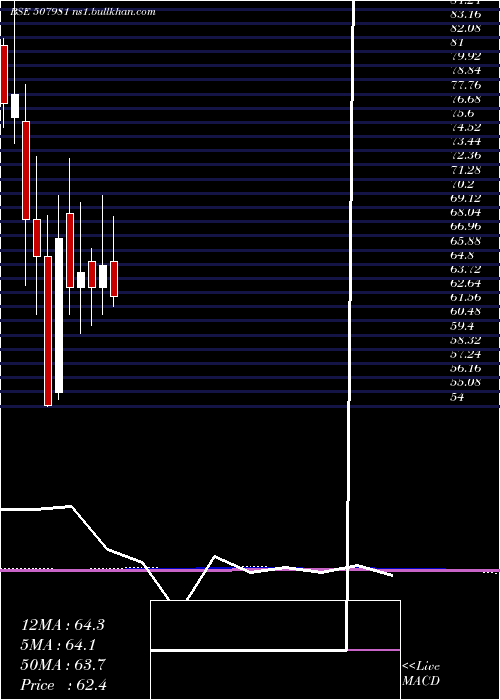The image size is (500, 700).
Task: Click the 55.08 price axis label
Action: click(466, 383)
